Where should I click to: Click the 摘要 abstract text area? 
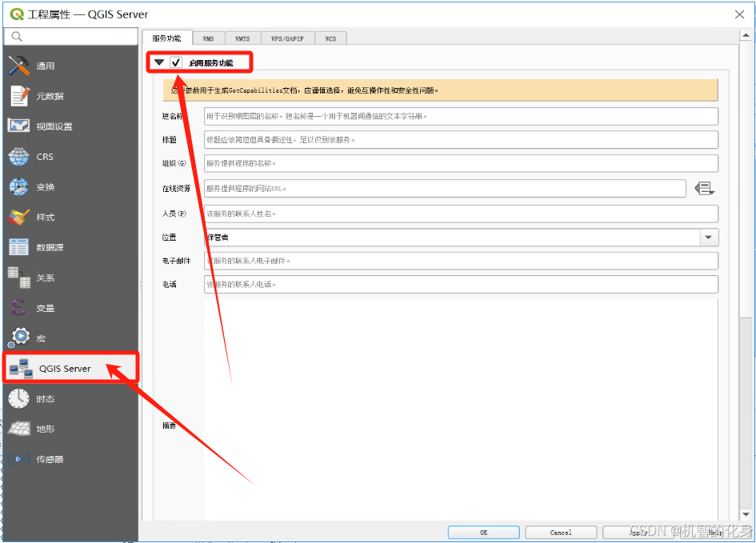[462, 409]
